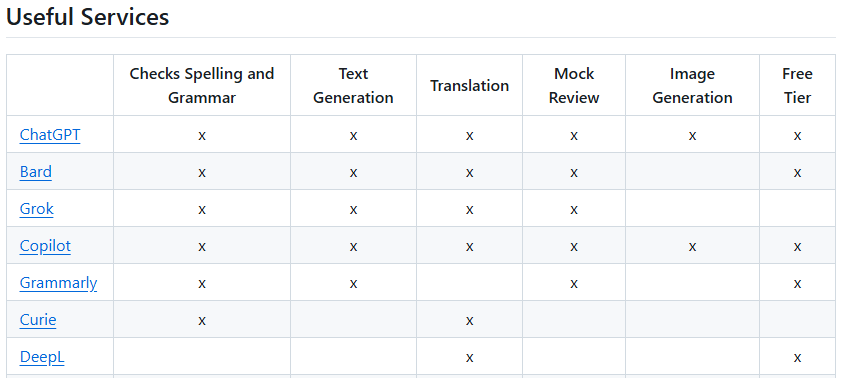844x378 pixels.
Task: Click the Text Generation column header
Action: click(x=353, y=86)
